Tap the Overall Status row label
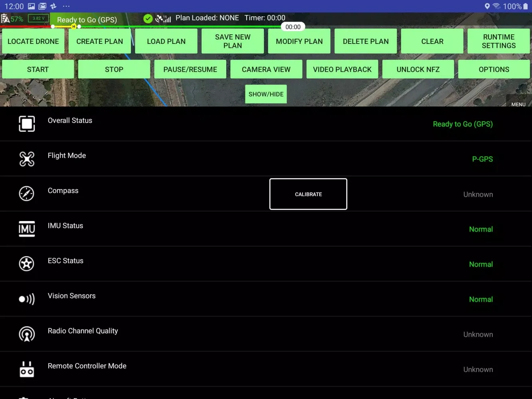 pos(70,120)
